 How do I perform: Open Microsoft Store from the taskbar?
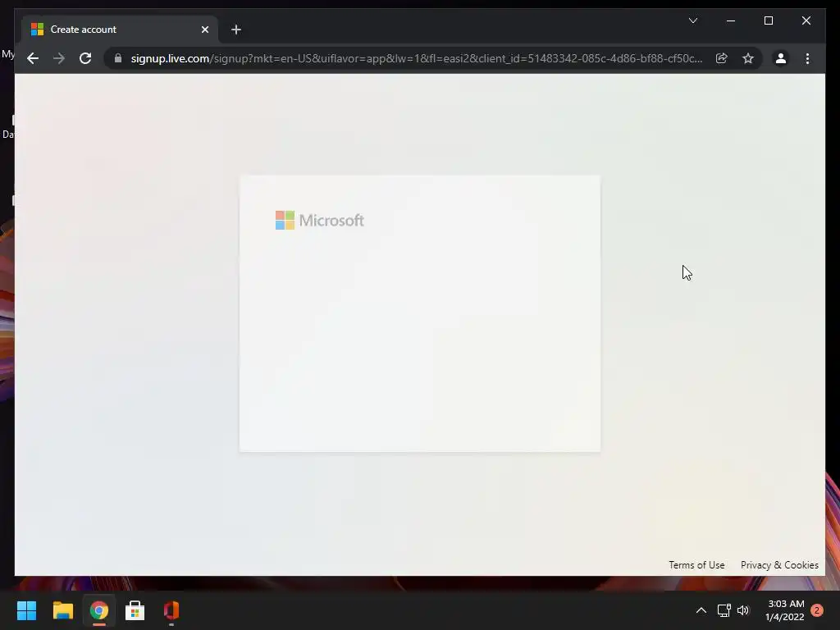click(135, 610)
